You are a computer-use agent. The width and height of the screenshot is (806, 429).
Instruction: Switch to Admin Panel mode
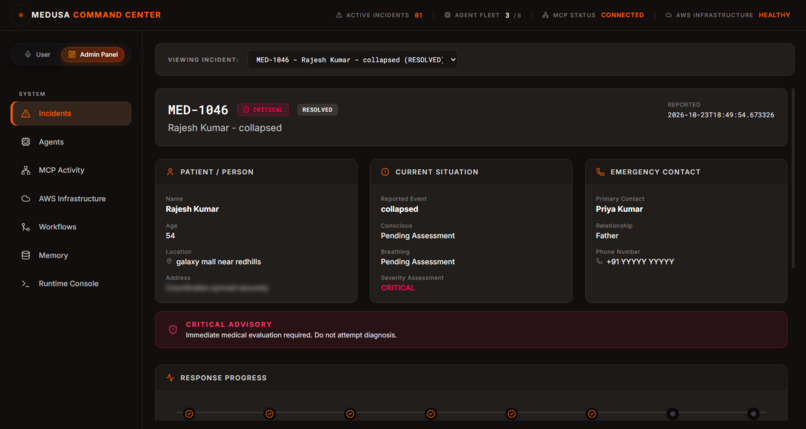click(x=93, y=54)
